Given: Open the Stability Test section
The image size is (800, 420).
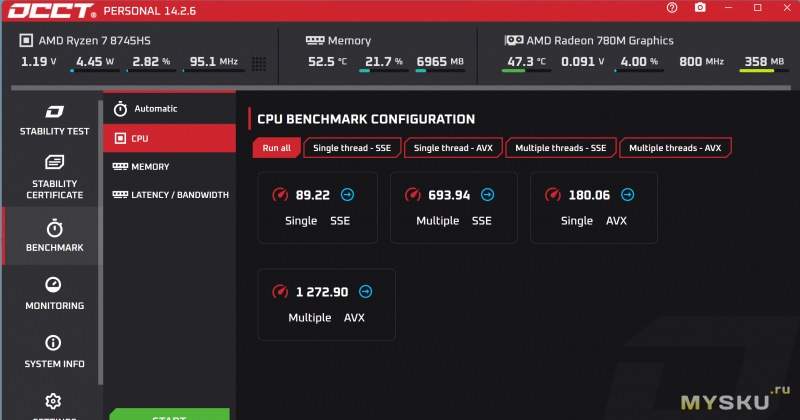Looking at the screenshot, I should click(54, 120).
